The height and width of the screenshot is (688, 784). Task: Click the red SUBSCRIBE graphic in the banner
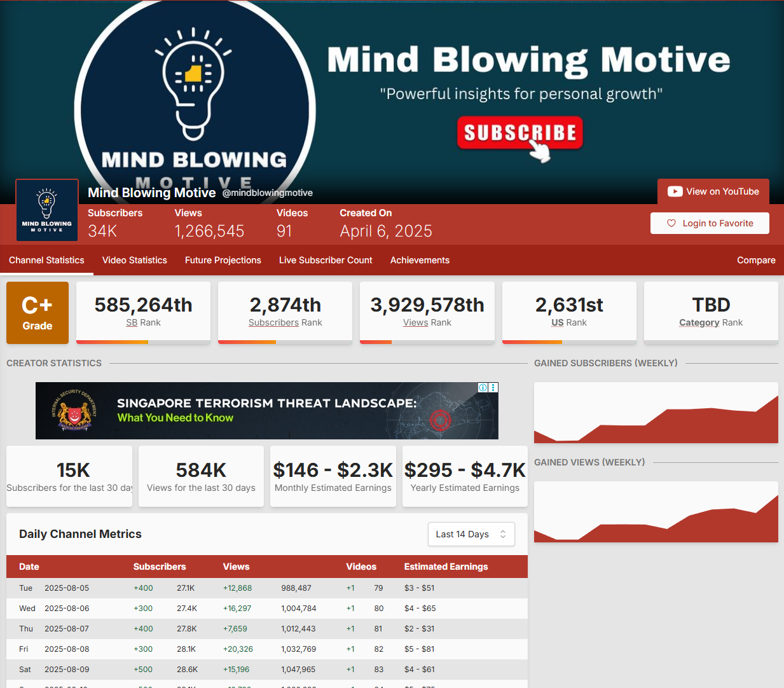coord(519,133)
